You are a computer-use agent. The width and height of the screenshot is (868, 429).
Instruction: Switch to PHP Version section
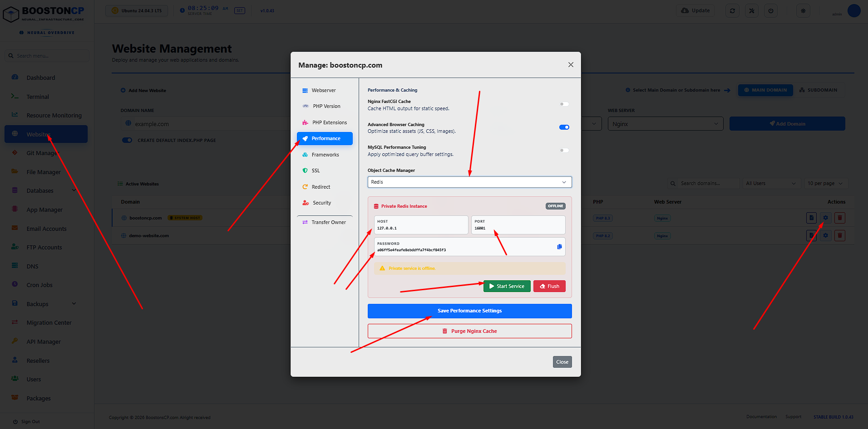click(x=325, y=106)
